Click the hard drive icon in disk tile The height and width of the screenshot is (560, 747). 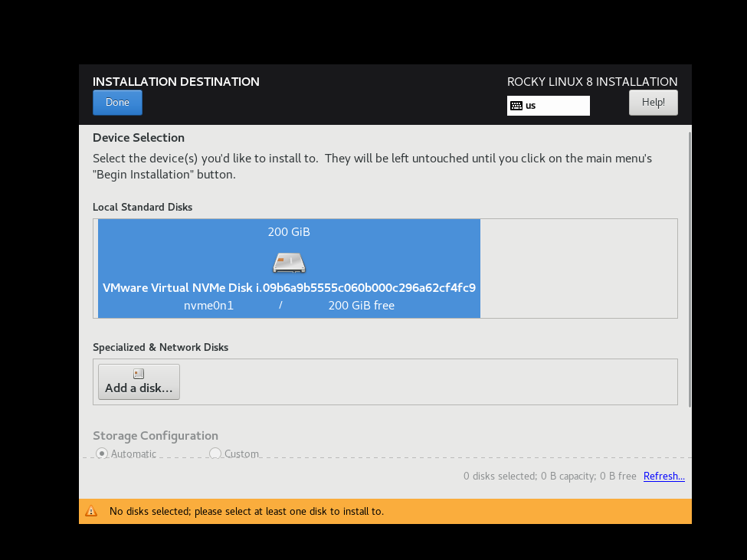tap(289, 263)
